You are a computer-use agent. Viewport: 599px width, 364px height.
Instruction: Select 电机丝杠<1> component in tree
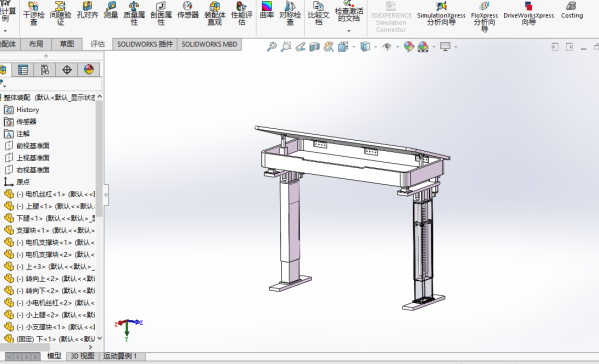50,194
